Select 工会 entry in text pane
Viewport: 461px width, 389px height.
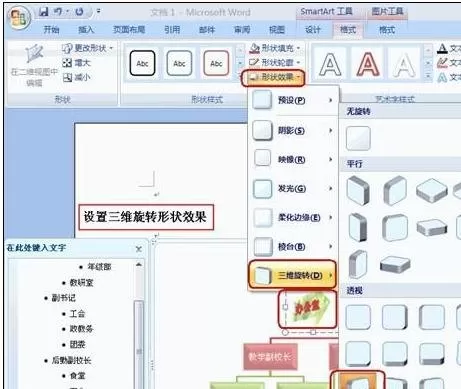(77, 313)
